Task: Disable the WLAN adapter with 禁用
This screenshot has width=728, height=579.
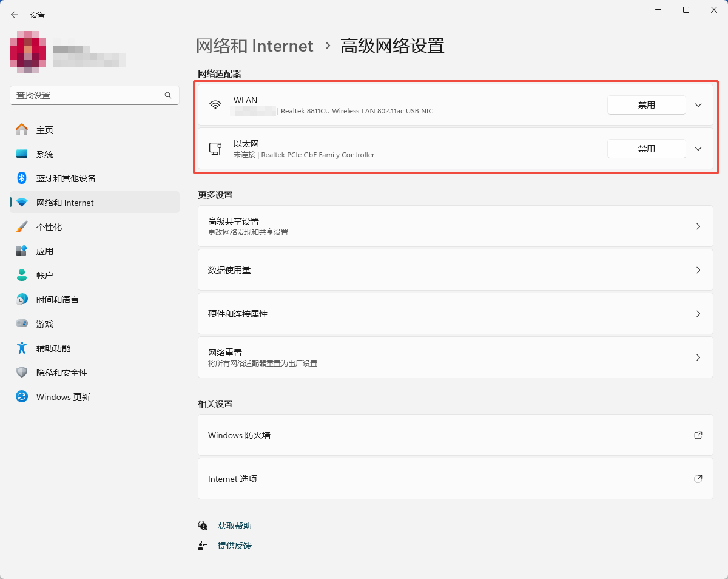Action: pos(646,105)
